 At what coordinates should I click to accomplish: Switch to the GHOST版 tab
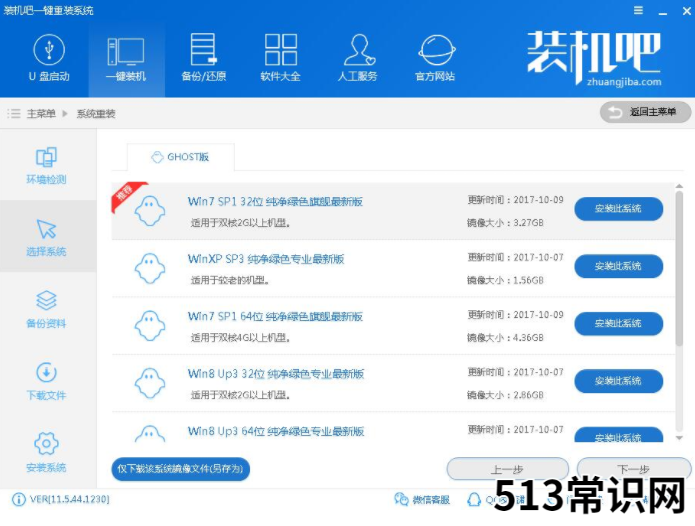(x=181, y=157)
